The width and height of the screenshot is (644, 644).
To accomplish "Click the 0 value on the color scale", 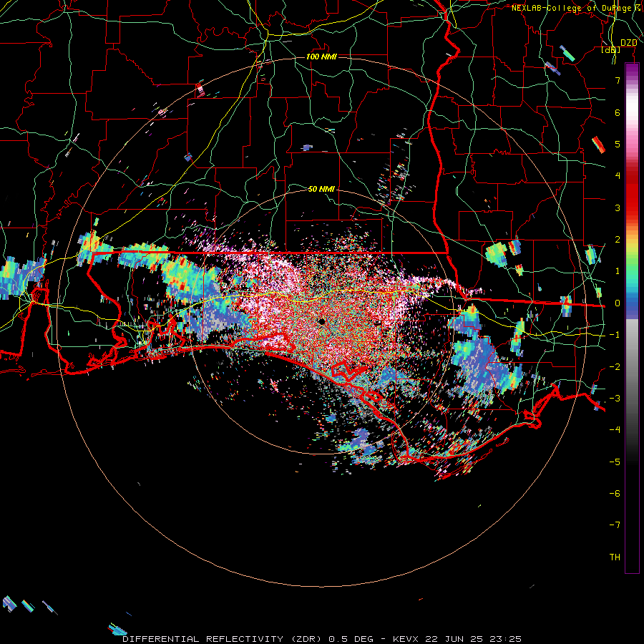I will [x=618, y=303].
